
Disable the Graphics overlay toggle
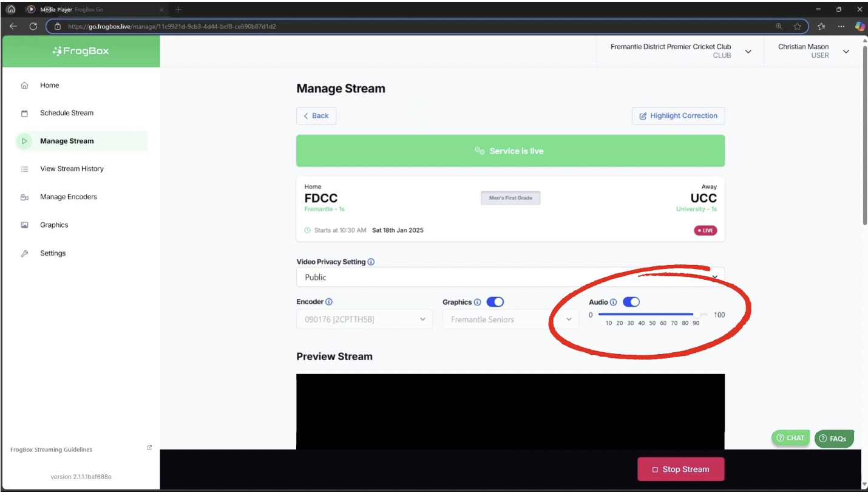(495, 302)
